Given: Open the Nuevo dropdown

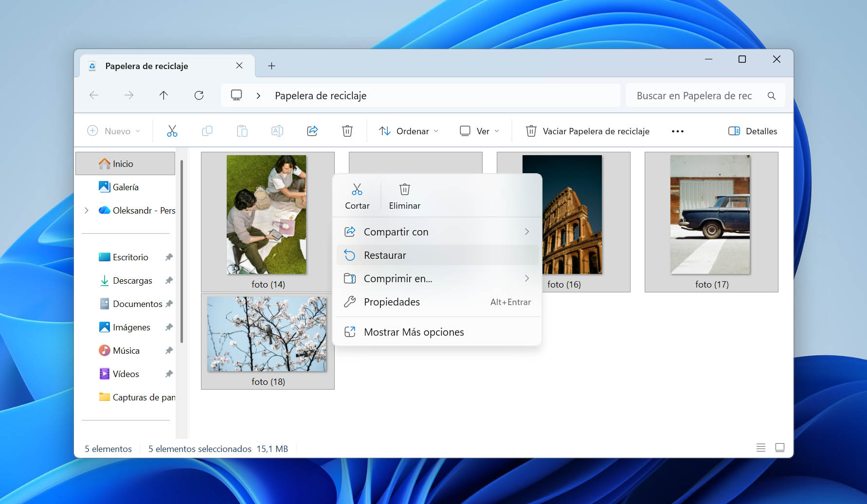Looking at the screenshot, I should tap(114, 131).
